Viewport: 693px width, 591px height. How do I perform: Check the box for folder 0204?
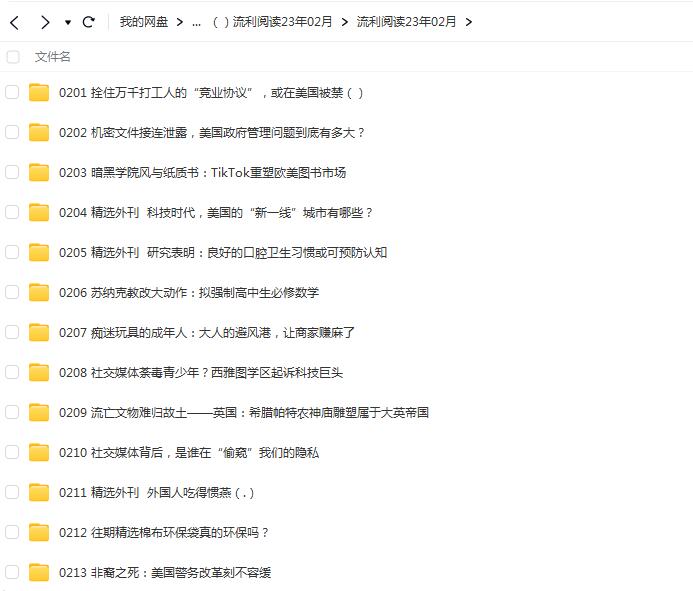tap(12, 212)
